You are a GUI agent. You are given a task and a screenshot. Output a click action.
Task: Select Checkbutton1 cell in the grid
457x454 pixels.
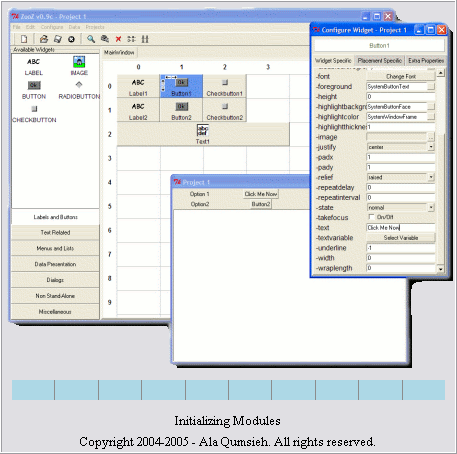pos(225,86)
